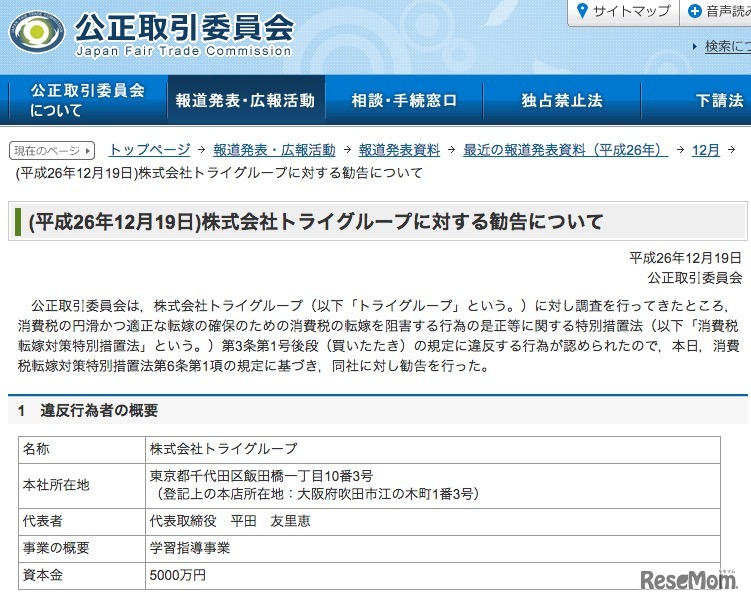Click the address 東京都千代田区飯田橋一丁目10番3号
The height and width of the screenshot is (603, 751).
click(261, 476)
